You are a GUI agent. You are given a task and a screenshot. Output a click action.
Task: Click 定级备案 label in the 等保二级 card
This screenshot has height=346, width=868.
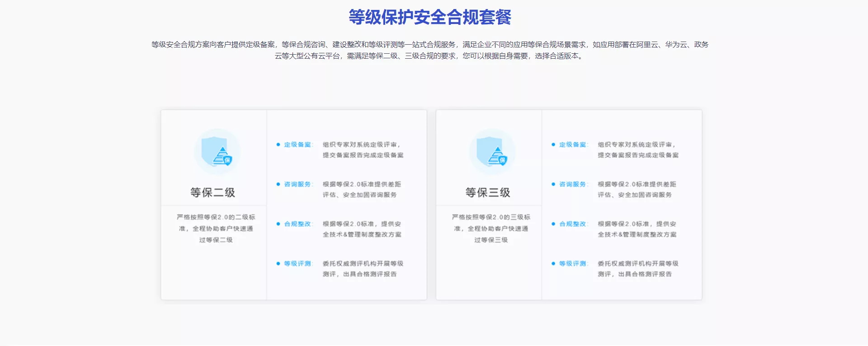tap(298, 145)
